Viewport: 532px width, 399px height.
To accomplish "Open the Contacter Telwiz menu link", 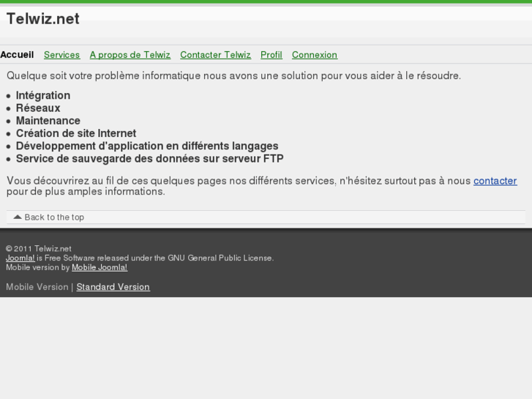I will [215, 55].
